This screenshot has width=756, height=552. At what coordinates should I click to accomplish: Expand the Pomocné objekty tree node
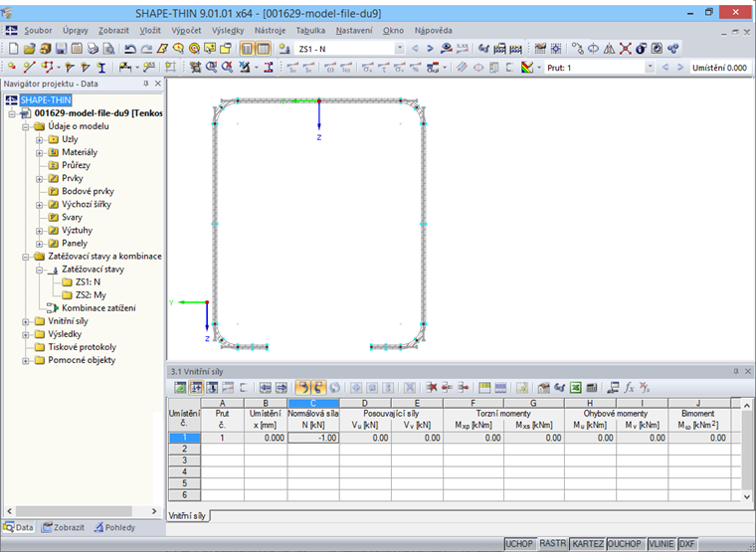26,361
